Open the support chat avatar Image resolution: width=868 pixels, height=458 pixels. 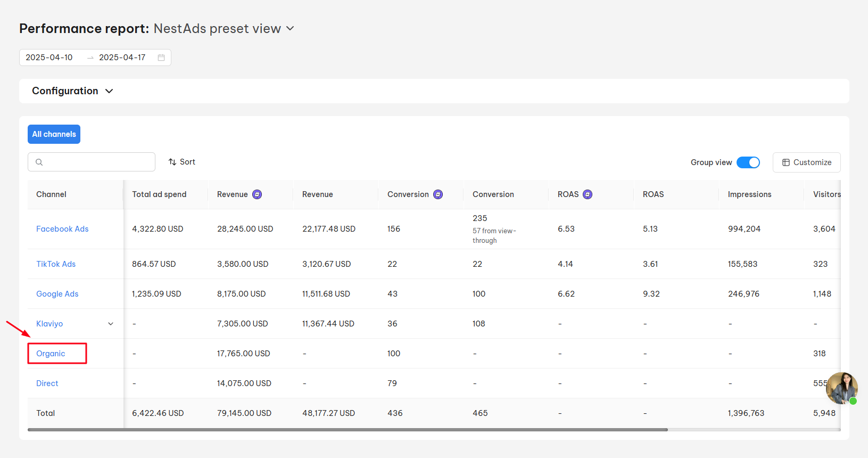tap(841, 388)
